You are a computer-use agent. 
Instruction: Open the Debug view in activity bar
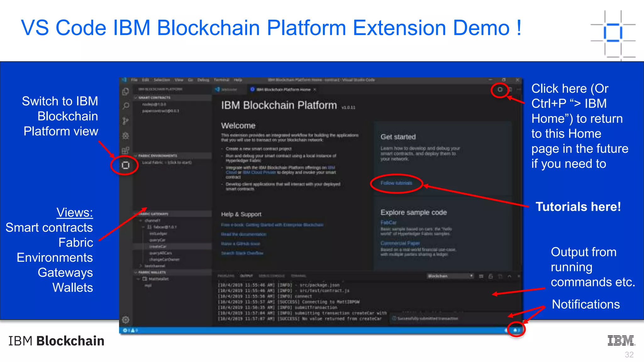coord(125,136)
